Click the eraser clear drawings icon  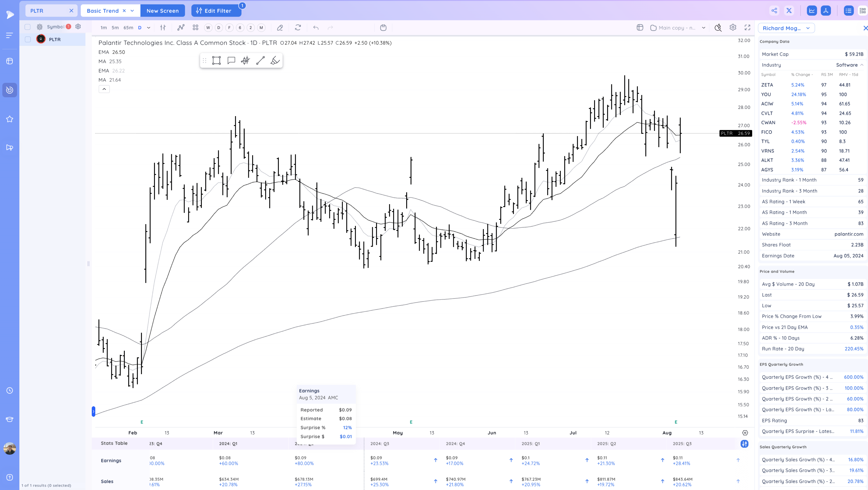[280, 28]
